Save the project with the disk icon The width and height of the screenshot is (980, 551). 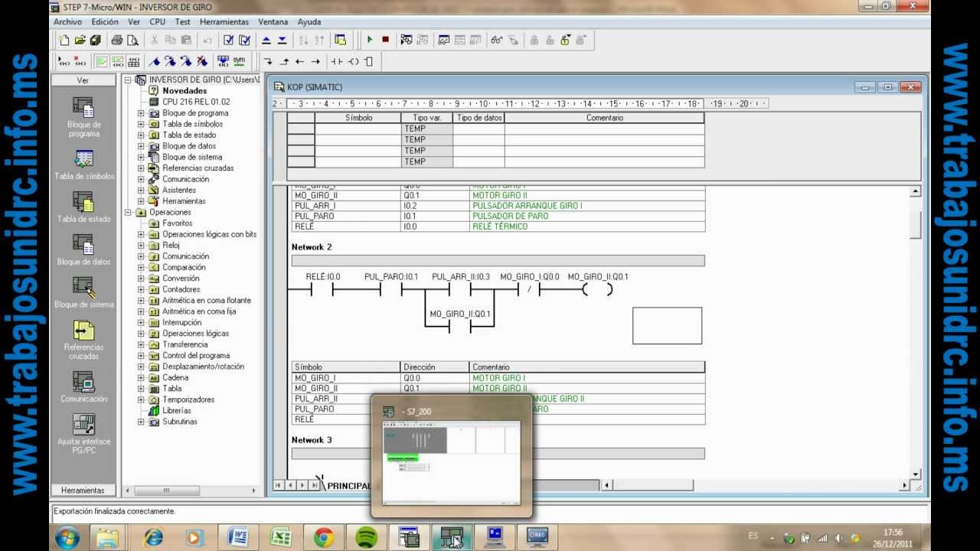(95, 41)
